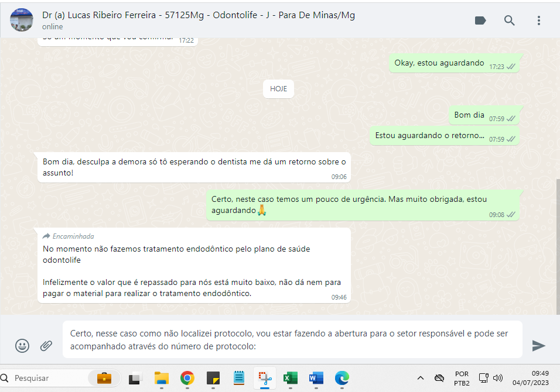
Task: Launch Microsoft Edge from the taskbar
Action: pos(342,378)
